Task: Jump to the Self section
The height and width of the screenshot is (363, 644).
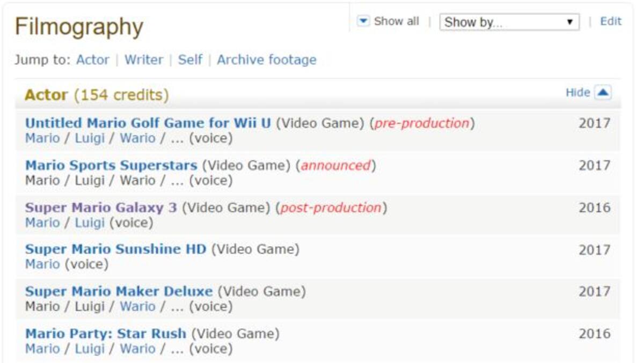Action: pyautogui.click(x=190, y=60)
